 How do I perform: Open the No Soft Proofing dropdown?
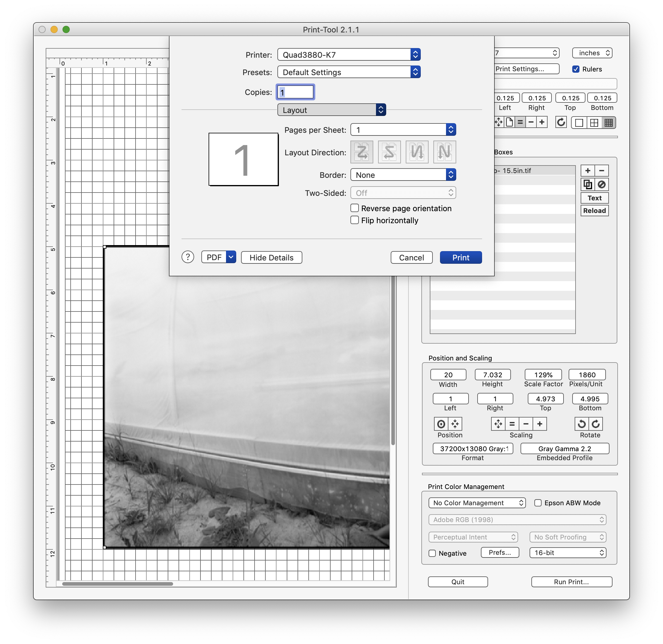[567, 537]
